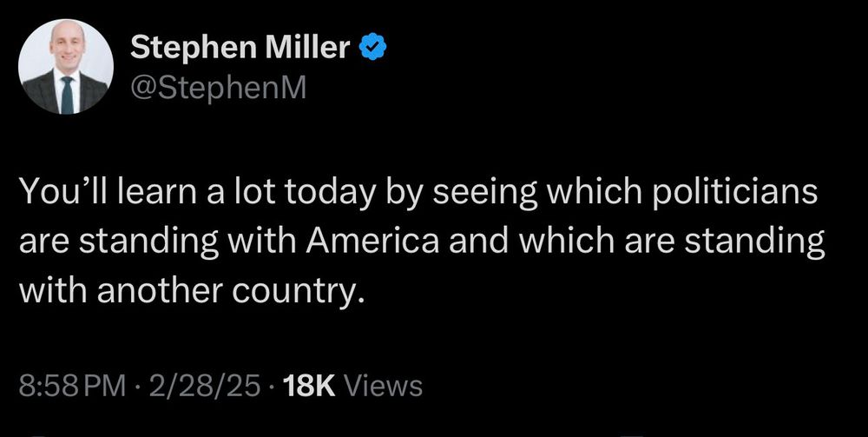The height and width of the screenshot is (437, 868).
Task: Click the opening word You'll in the post
Action: (x=51, y=192)
